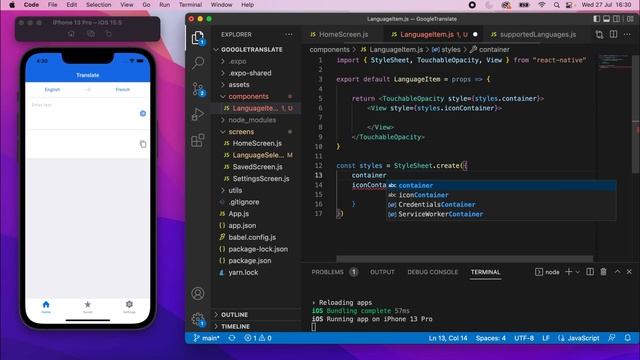Click UTF-8 encoding in status bar
This screenshot has width=640, height=360.
click(524, 338)
